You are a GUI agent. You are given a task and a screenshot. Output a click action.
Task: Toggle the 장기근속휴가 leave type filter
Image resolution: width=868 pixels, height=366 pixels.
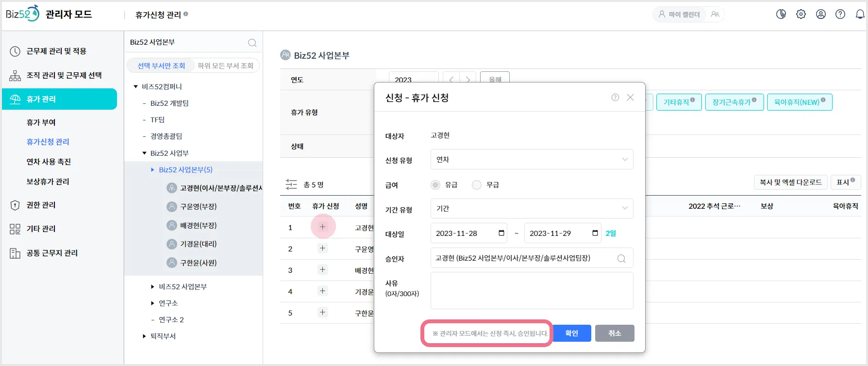pos(734,102)
